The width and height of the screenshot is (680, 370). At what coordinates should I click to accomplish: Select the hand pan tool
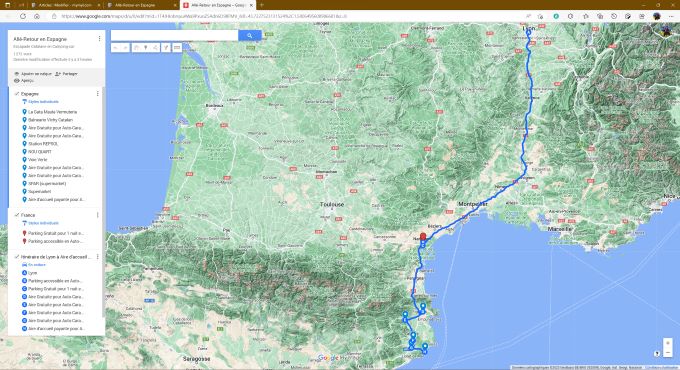coord(136,48)
